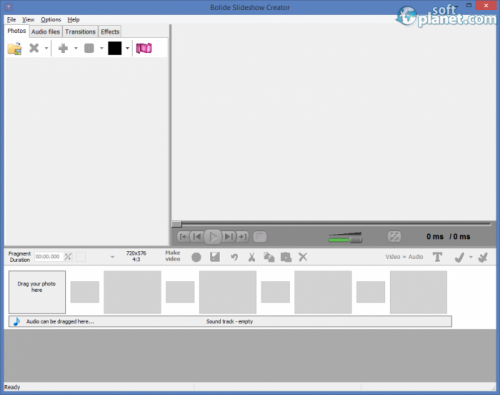The width and height of the screenshot is (500, 395).
Task: Close the Bolide Slideshow Creator window
Action: pyautogui.click(x=486, y=6)
